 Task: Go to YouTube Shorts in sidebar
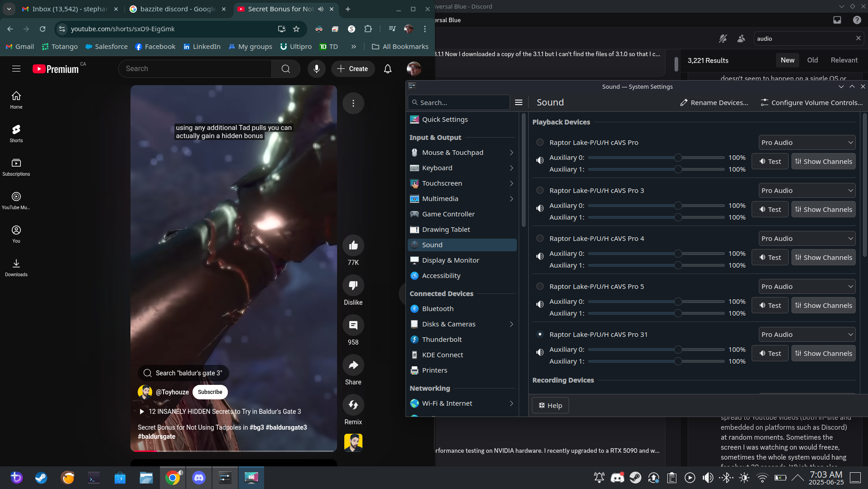tap(16, 134)
